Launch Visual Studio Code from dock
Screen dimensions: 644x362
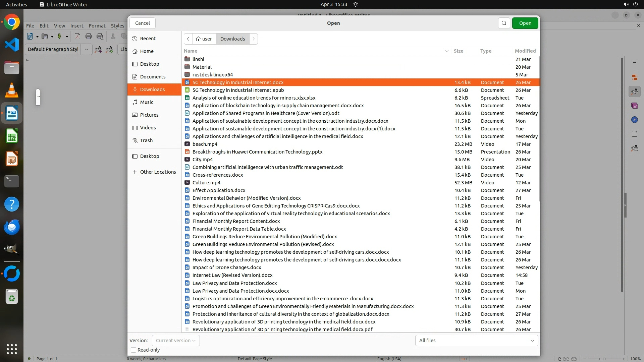click(x=12, y=45)
